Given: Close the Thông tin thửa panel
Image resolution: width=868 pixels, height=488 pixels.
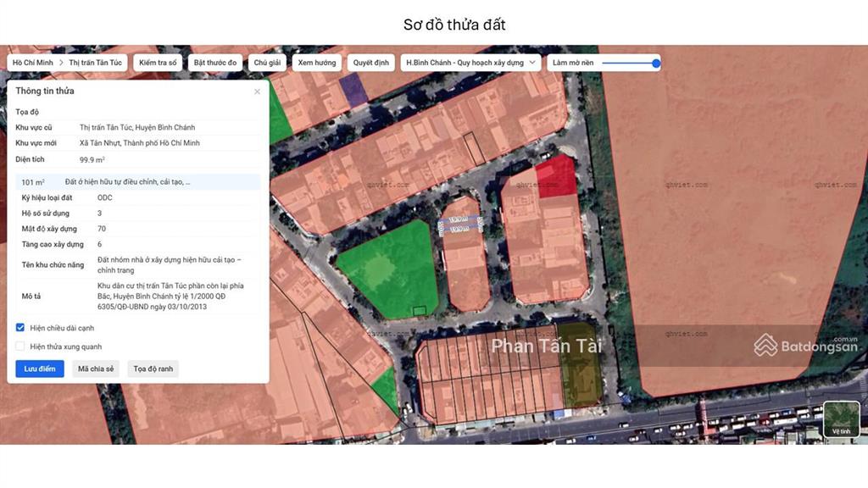Looking at the screenshot, I should (258, 91).
